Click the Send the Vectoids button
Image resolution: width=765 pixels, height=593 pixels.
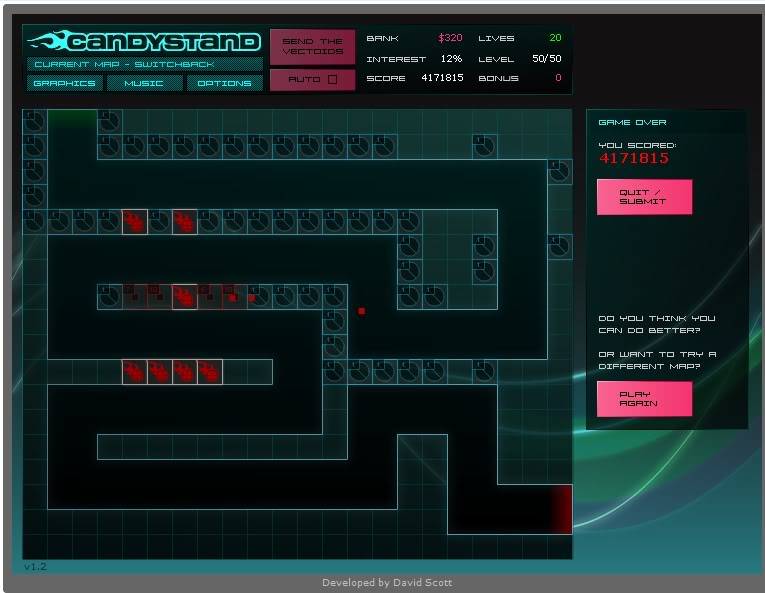tap(312, 46)
